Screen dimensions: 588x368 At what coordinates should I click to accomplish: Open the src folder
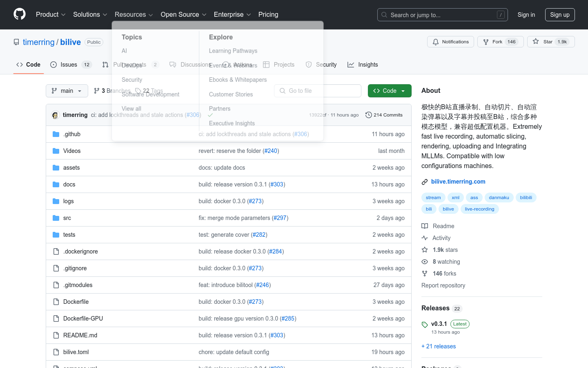tap(67, 218)
